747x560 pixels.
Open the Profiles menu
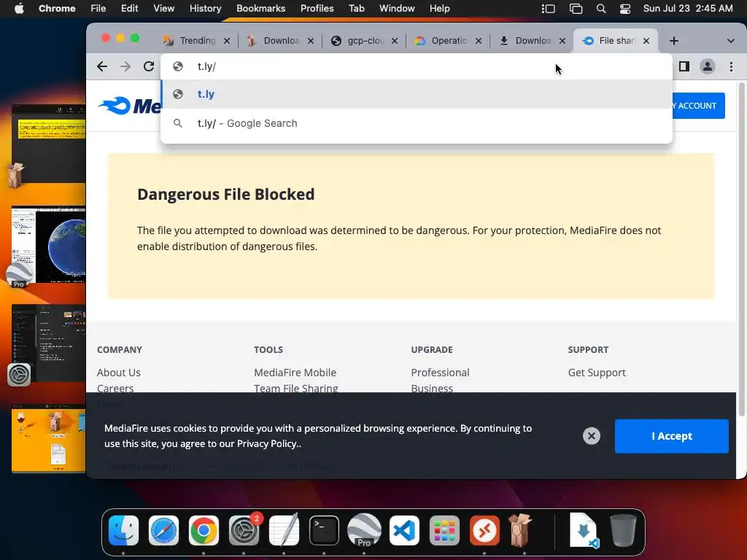tap(317, 9)
